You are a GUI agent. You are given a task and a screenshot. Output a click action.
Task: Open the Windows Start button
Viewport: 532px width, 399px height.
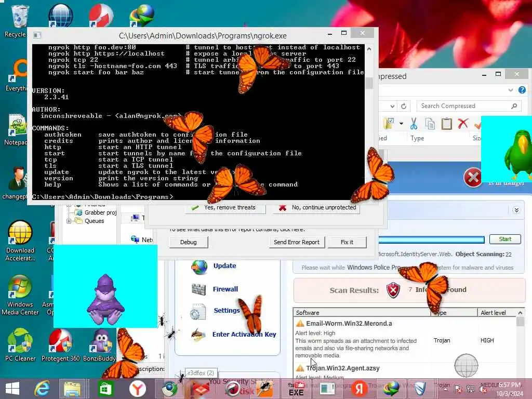click(12, 389)
